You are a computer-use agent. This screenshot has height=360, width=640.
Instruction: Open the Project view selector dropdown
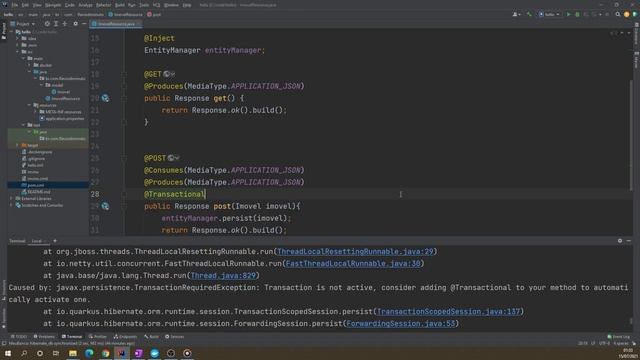[23, 24]
